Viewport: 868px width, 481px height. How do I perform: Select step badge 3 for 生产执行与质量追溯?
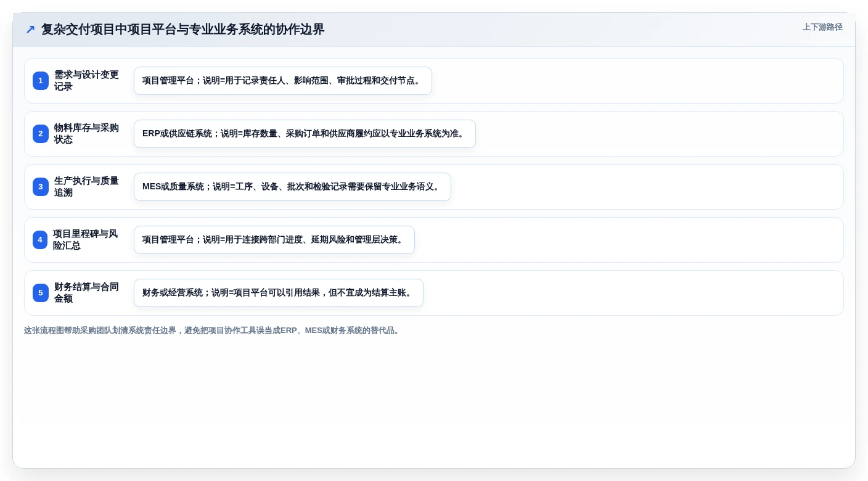41,187
